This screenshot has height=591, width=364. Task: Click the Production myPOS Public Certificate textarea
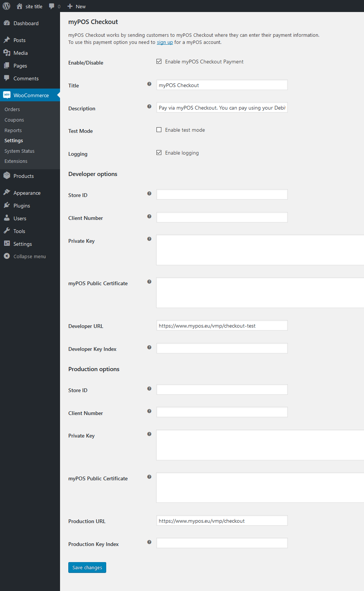pos(260,488)
